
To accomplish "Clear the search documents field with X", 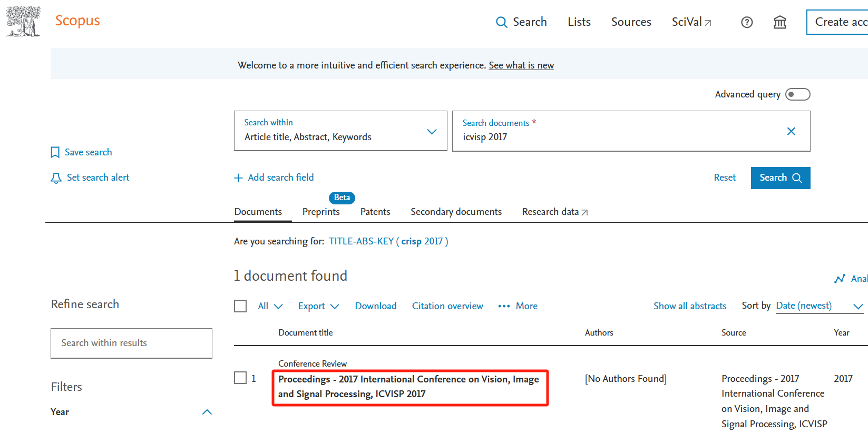I will 791,131.
